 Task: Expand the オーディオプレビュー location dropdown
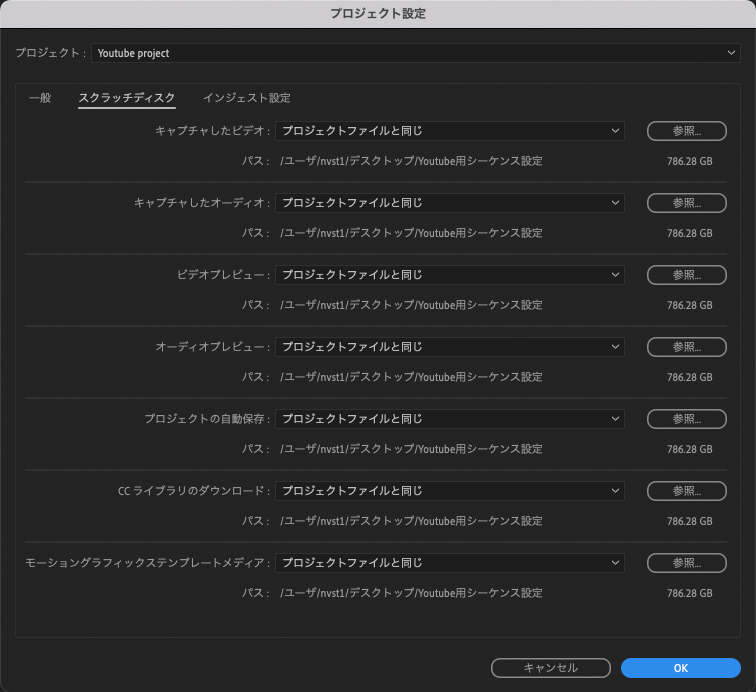[449, 347]
